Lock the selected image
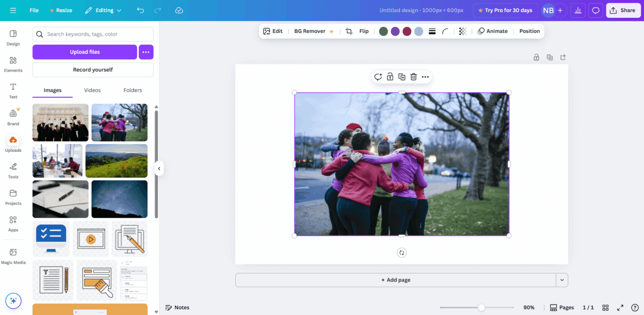644x315 pixels. coord(390,76)
